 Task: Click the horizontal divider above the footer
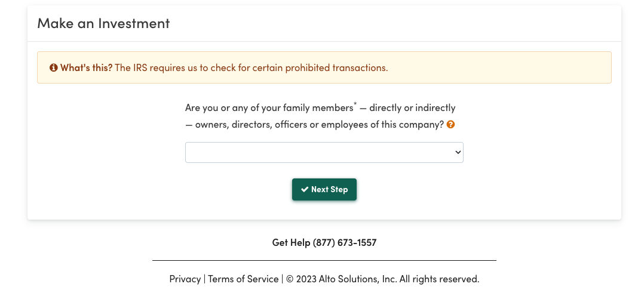tap(324, 260)
